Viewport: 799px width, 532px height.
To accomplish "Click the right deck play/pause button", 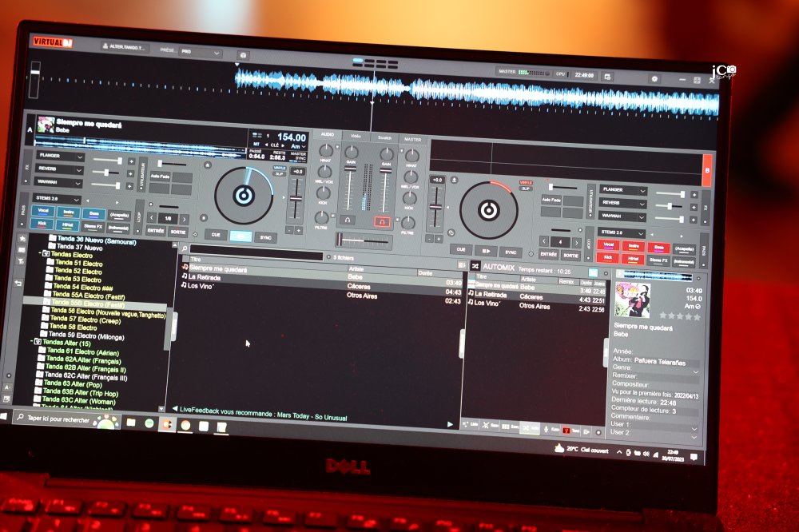I will pos(485,250).
